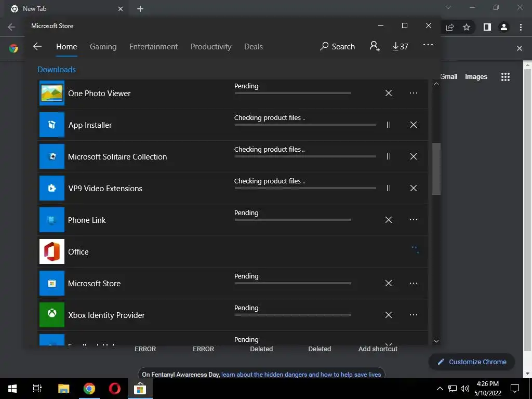Click the VP9 Video Extensions app icon
The width and height of the screenshot is (532, 399).
click(52, 188)
